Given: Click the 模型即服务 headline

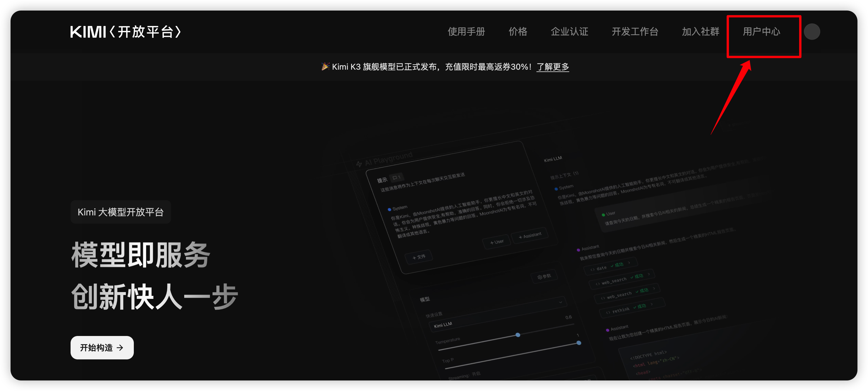Looking at the screenshot, I should point(141,255).
